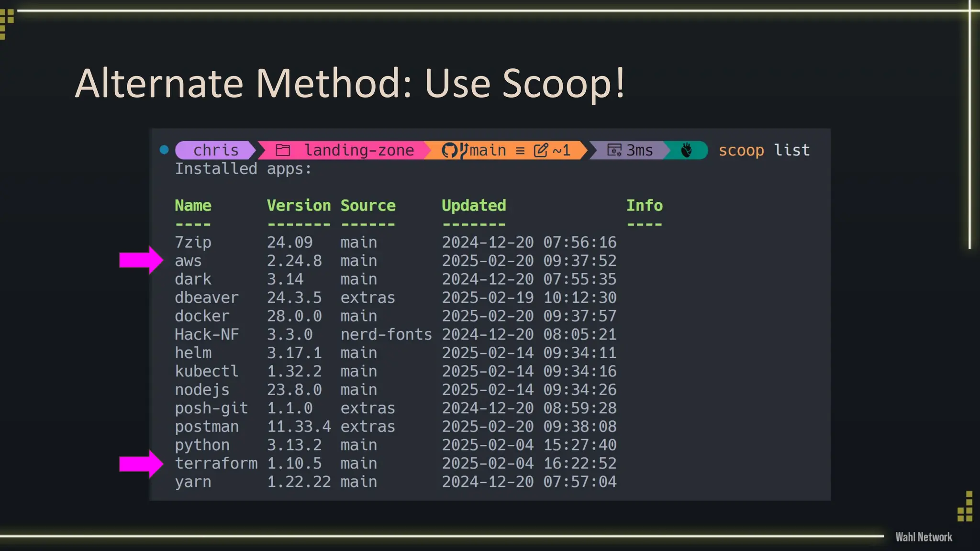Click the 'Version' column header
Screen dimensions: 980x551
pyautogui.click(x=299, y=205)
